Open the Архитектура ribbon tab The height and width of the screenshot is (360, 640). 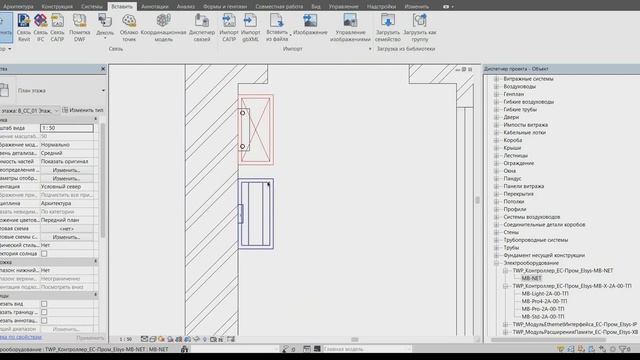click(18, 7)
